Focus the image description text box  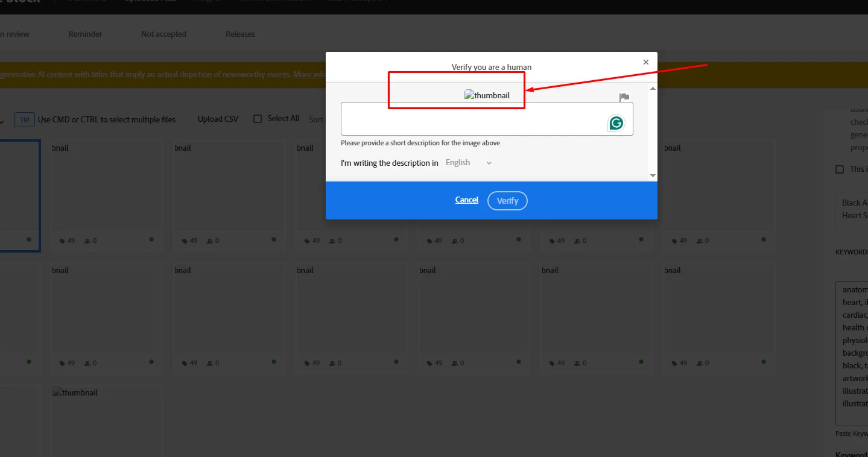pyautogui.click(x=487, y=119)
